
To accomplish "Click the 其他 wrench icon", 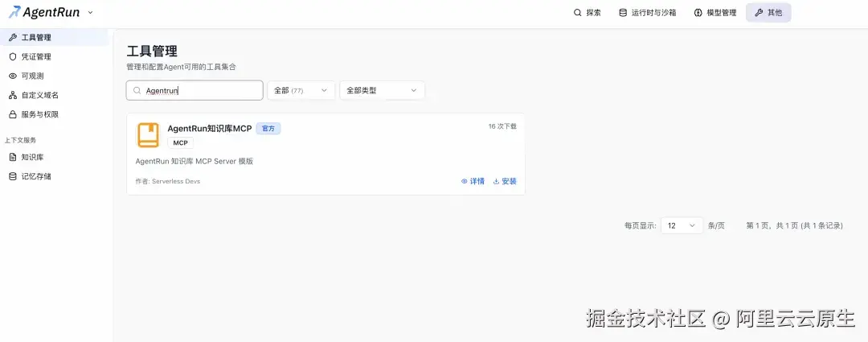I will 759,13.
